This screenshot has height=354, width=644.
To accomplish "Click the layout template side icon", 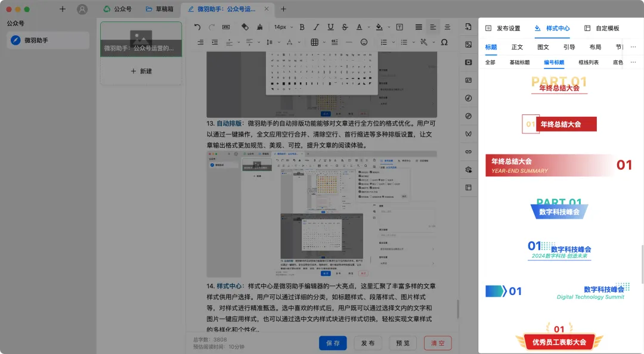I will click(x=468, y=187).
